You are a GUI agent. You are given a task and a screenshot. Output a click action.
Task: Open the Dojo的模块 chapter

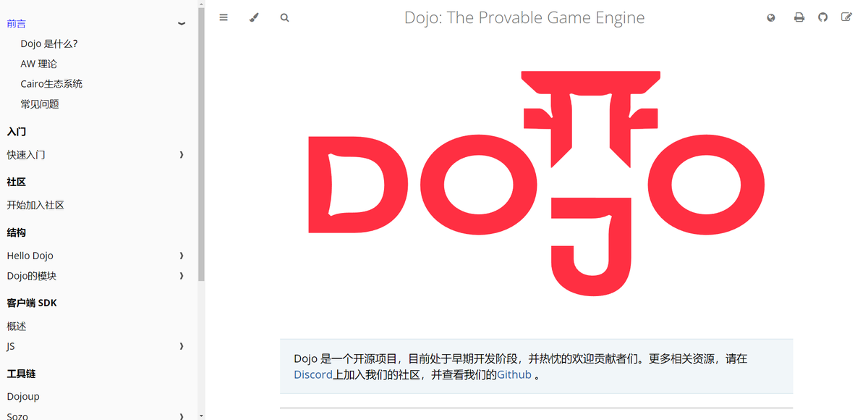(x=32, y=276)
